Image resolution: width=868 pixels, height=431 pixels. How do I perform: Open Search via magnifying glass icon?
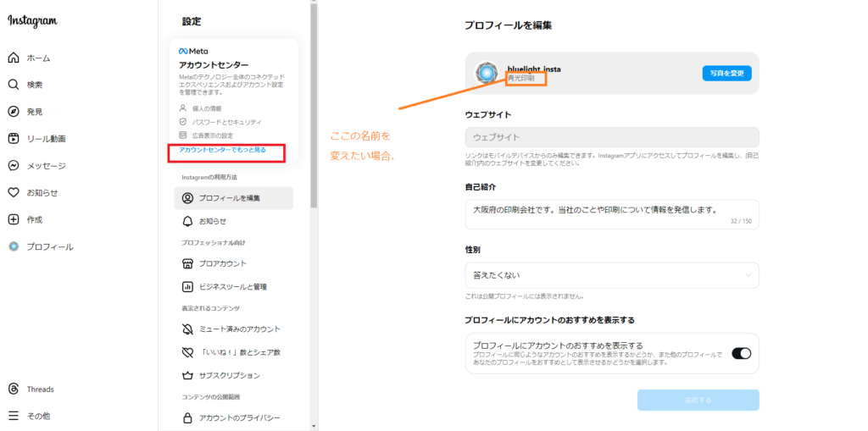(14, 85)
